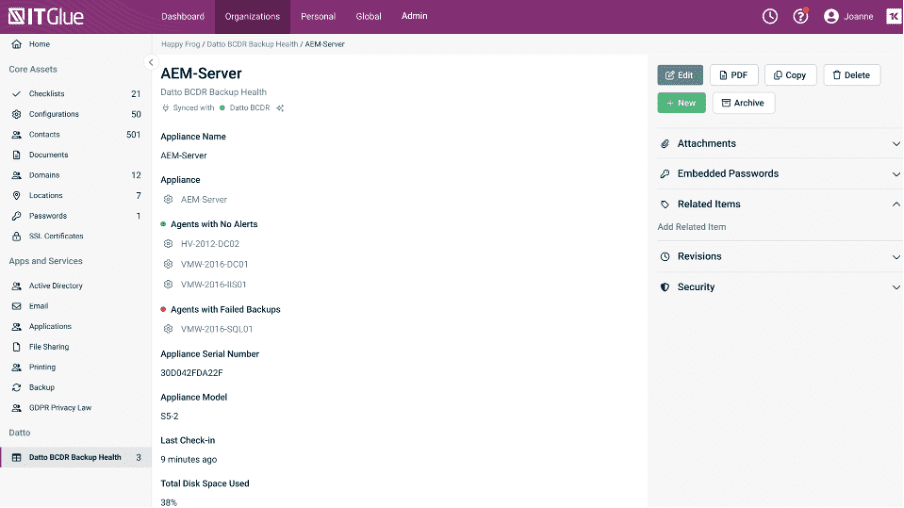The height and width of the screenshot is (508, 904).
Task: Click the Locations pin icon in sidebar
Action: tap(17, 196)
